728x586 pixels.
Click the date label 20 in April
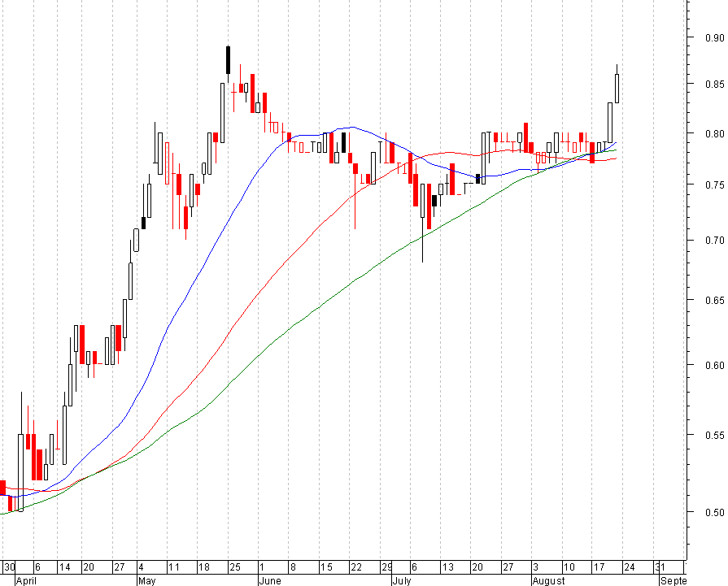89,567
